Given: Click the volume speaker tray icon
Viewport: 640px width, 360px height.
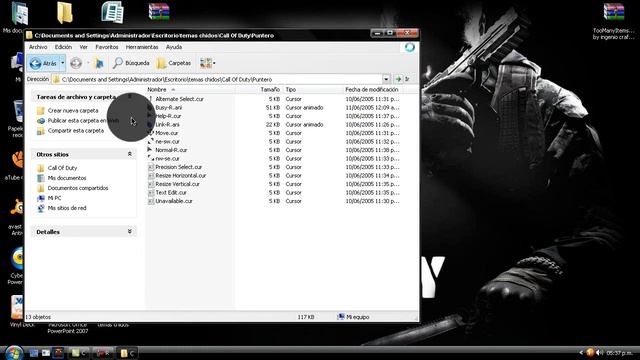Looking at the screenshot, I should [599, 353].
